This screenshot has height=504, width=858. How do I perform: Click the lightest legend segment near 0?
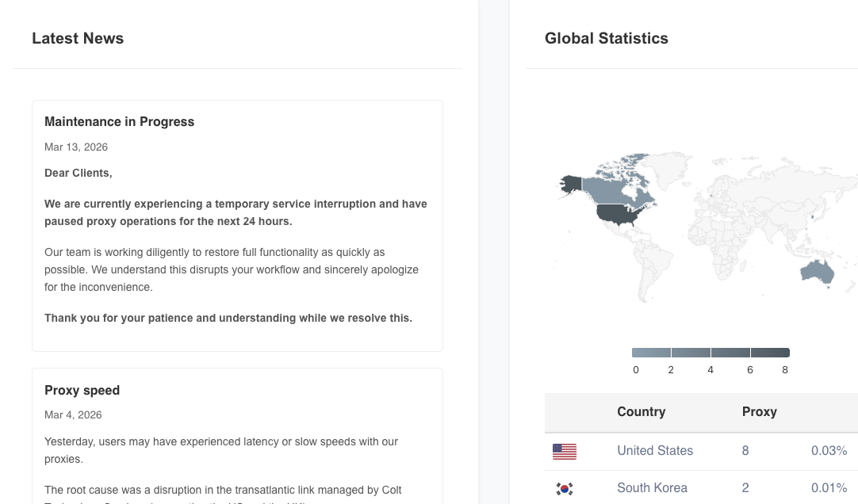pyautogui.click(x=651, y=353)
